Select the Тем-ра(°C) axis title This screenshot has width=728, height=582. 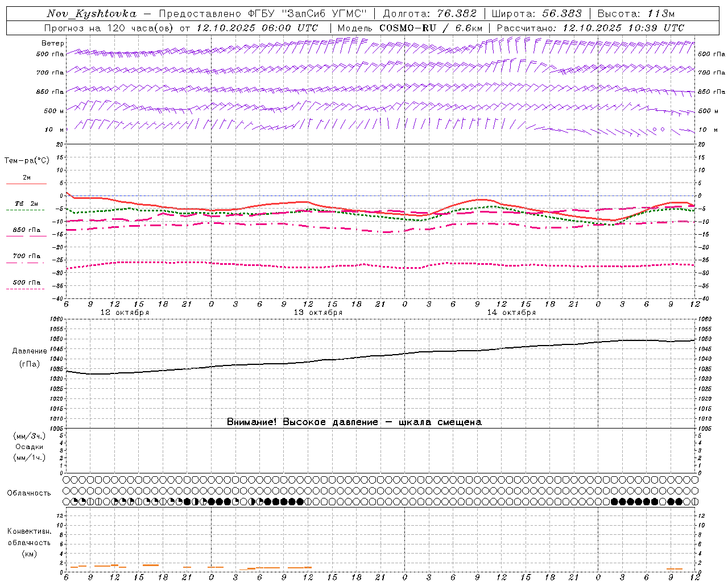(27, 161)
